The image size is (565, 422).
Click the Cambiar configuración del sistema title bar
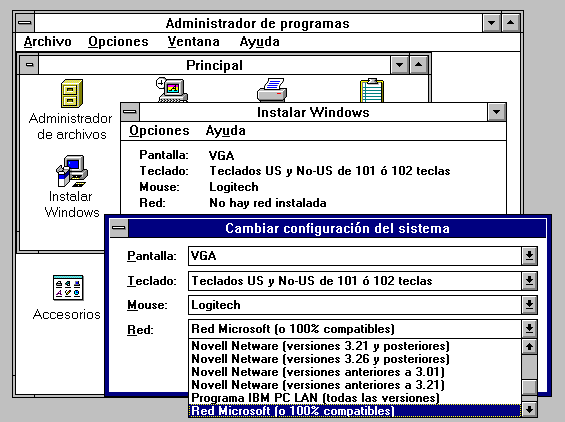(x=337, y=228)
